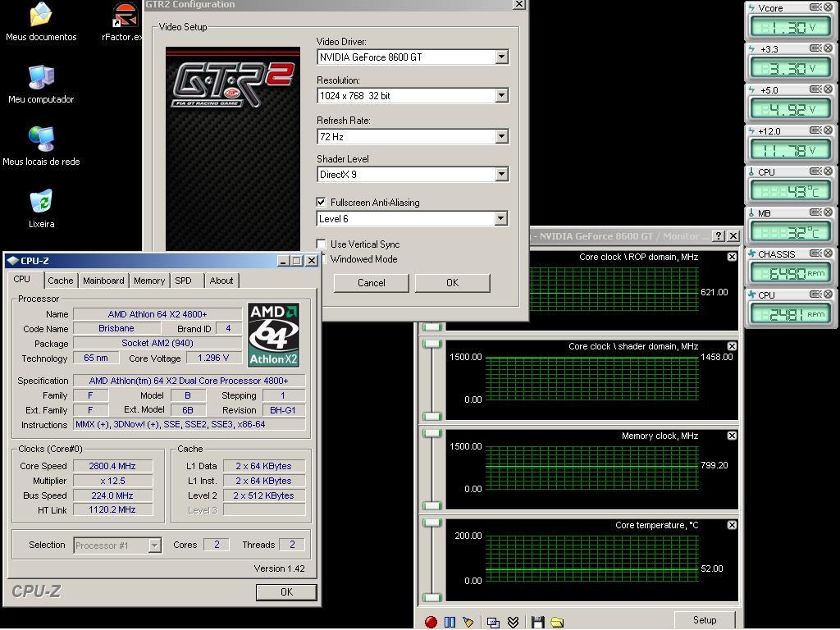This screenshot has height=630, width=840.
Task: Select the Lixeira recycle bin icon
Action: [41, 208]
